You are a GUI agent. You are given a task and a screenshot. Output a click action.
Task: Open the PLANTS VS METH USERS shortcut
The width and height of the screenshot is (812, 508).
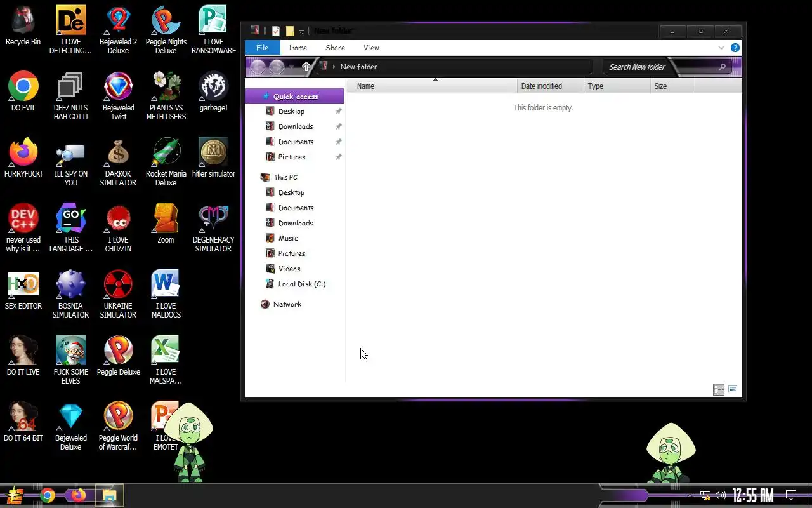pyautogui.click(x=166, y=96)
